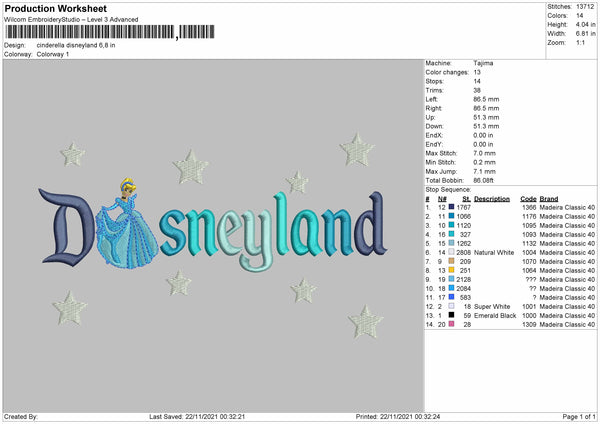600x424 pixels.
Task: Click the turquoise swatch for stitch count 327
Action: 452,234
